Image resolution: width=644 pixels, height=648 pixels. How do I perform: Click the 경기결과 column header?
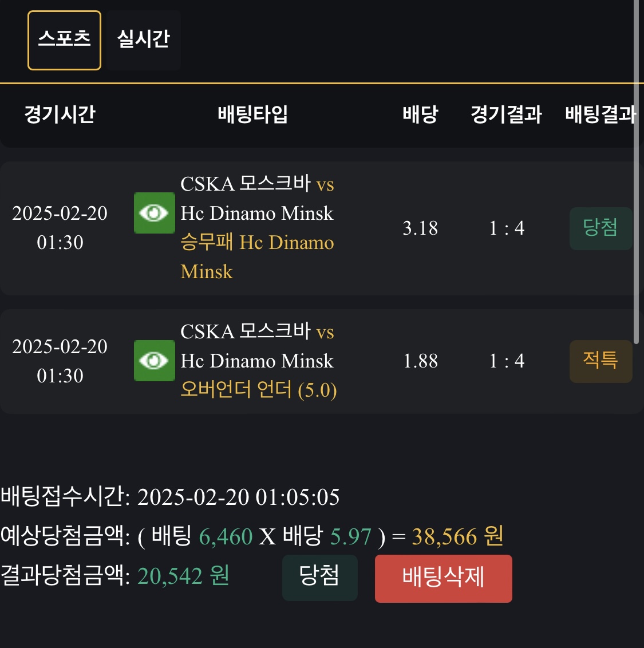[x=506, y=114]
